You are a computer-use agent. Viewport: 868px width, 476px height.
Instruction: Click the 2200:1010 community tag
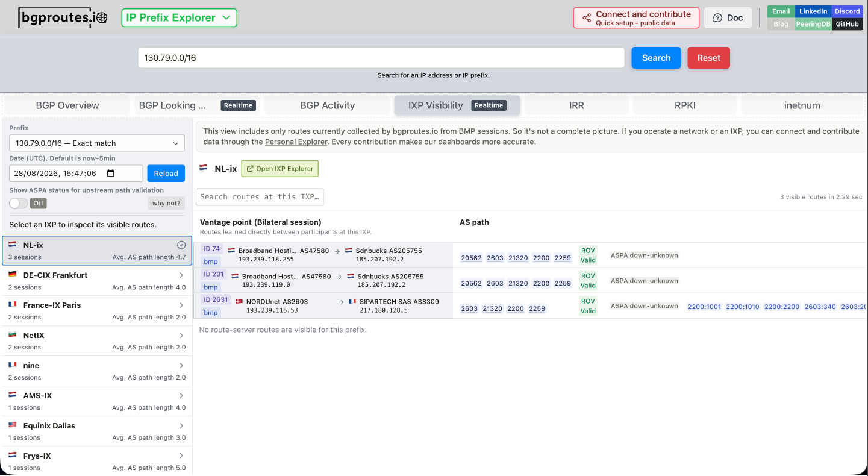pyautogui.click(x=743, y=307)
